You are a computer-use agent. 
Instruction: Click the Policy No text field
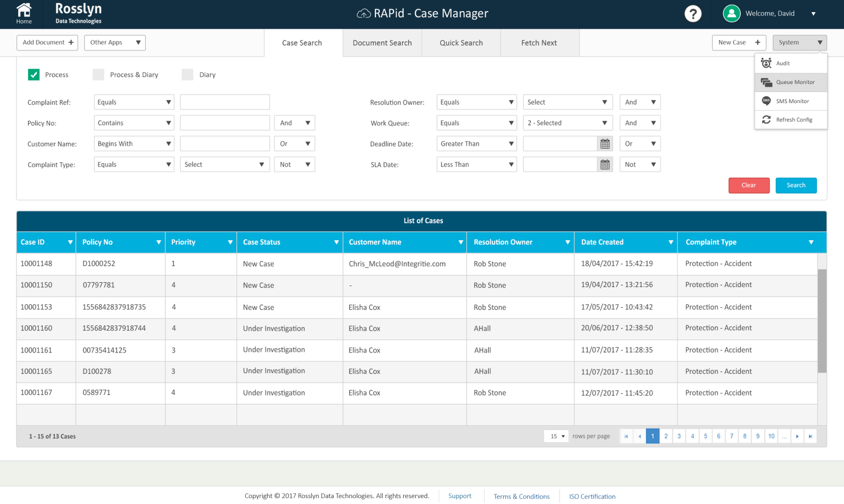[x=225, y=123]
